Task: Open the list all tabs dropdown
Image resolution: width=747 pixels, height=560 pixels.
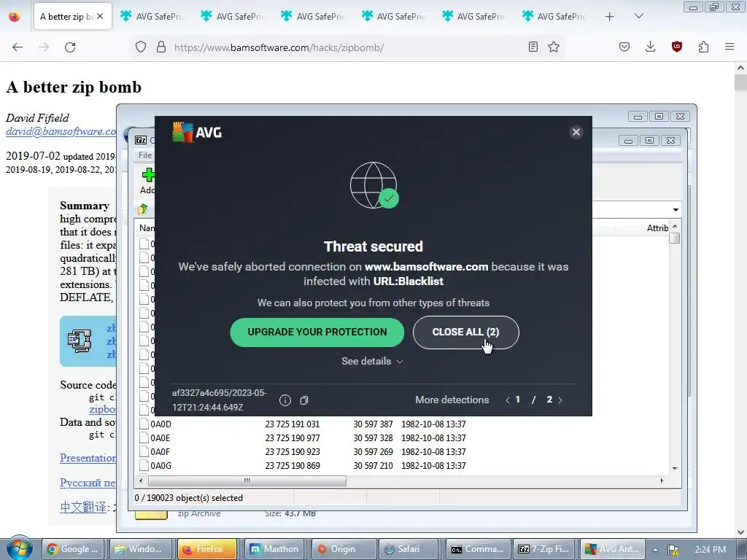Action: coord(639,16)
